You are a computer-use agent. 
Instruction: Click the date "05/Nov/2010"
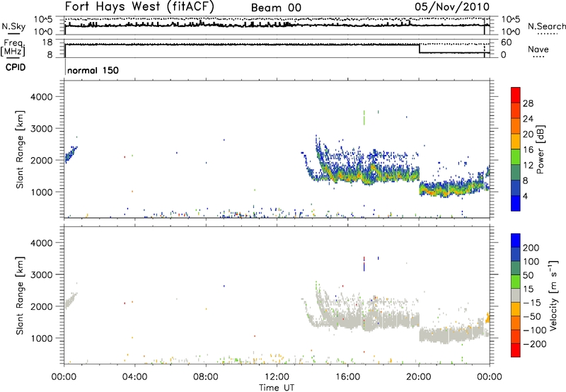[x=452, y=6]
